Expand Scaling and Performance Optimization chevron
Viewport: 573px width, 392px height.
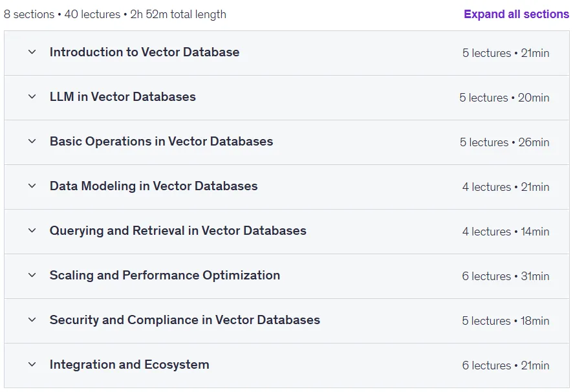pyautogui.click(x=32, y=276)
